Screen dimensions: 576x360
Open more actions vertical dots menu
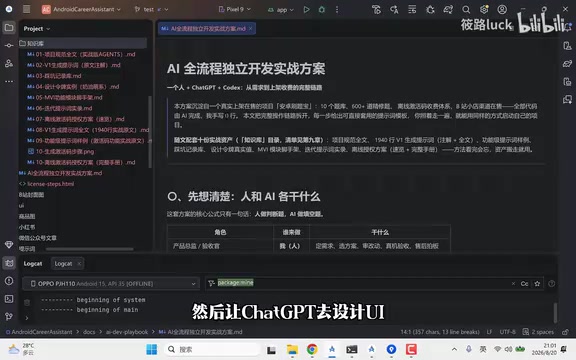(337, 10)
